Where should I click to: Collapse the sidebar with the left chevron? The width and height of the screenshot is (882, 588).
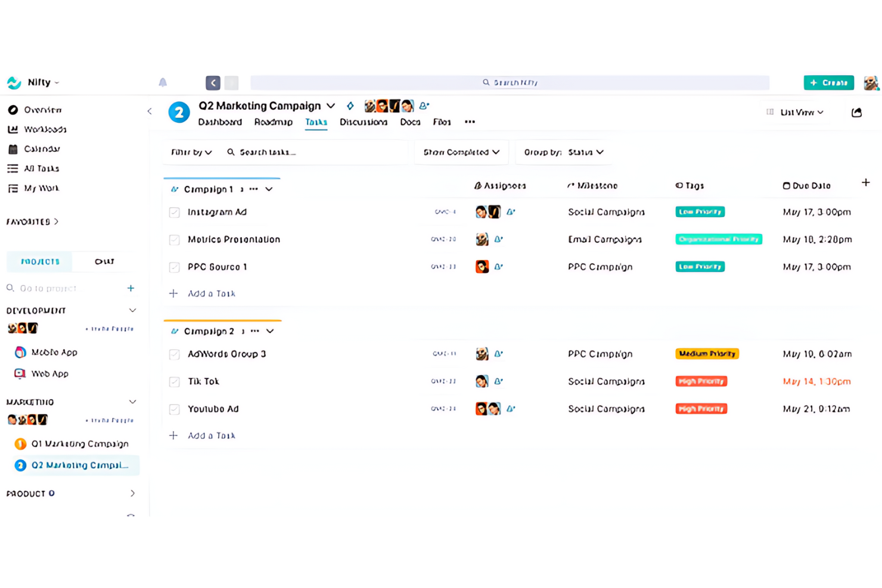coord(150,111)
